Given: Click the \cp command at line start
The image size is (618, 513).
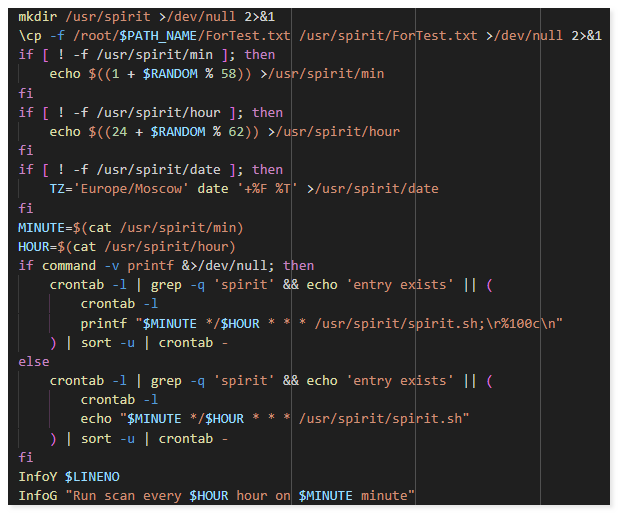Looking at the screenshot, I should 30,35.
